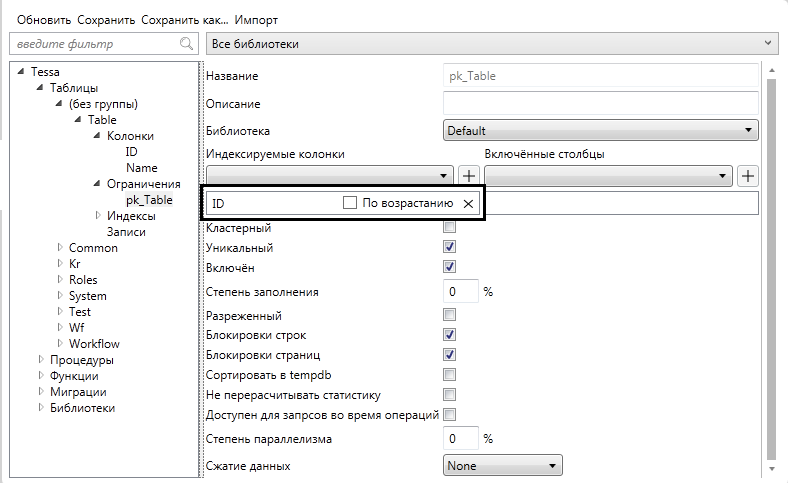The image size is (788, 483).
Task: Click plus button next to included columns dropdown
Action: point(748,176)
